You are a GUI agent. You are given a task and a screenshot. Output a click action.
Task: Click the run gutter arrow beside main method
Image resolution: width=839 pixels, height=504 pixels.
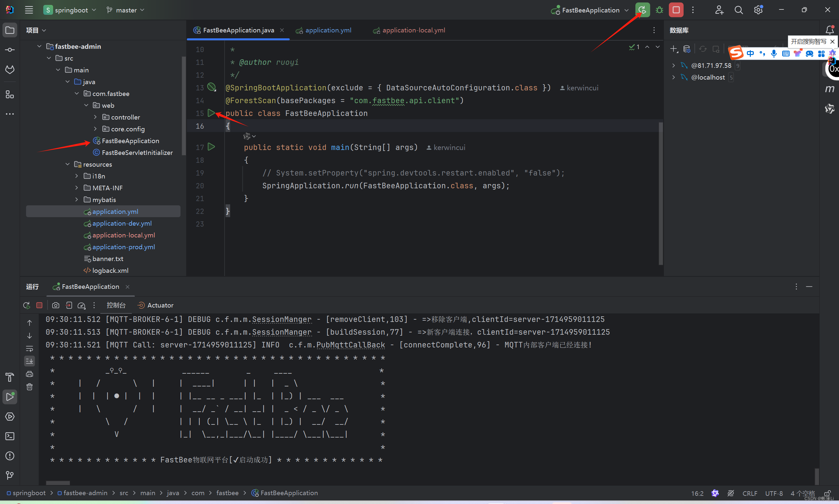pyautogui.click(x=211, y=147)
